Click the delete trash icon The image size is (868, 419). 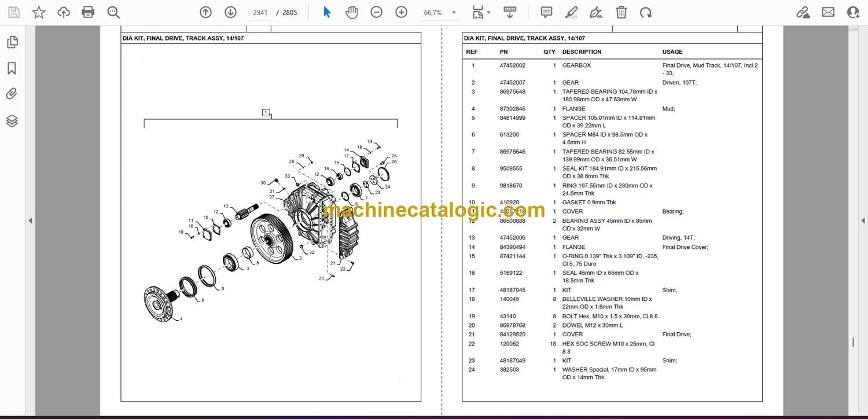(x=621, y=12)
